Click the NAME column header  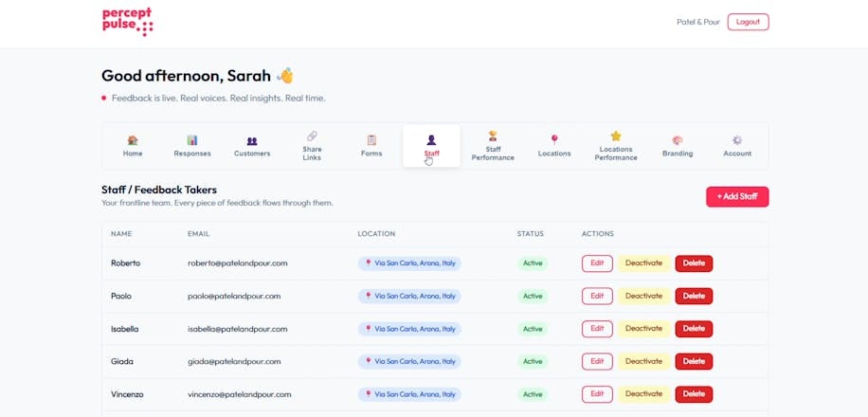click(x=121, y=234)
